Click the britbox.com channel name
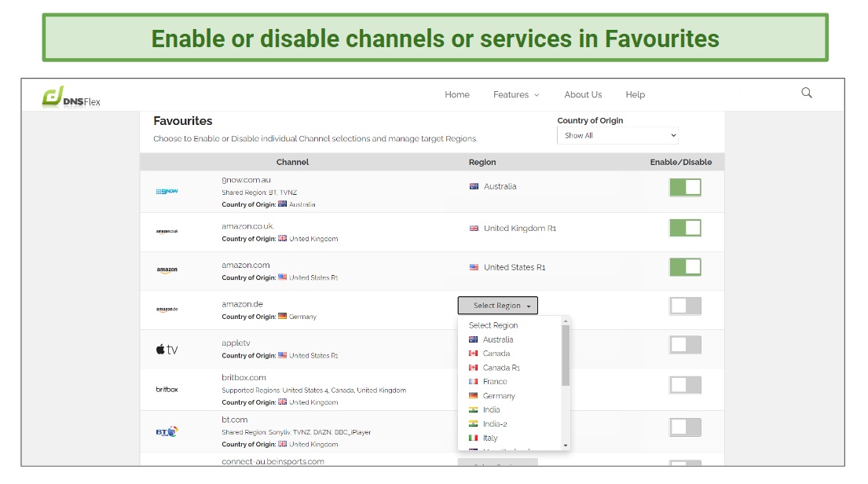The image size is (868, 484). (x=244, y=378)
